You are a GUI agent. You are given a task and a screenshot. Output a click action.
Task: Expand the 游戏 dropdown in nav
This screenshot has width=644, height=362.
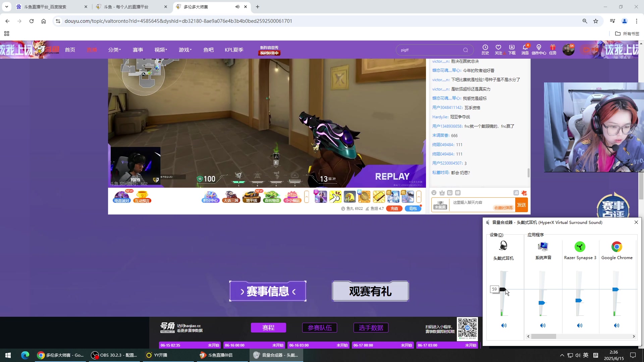185,50
